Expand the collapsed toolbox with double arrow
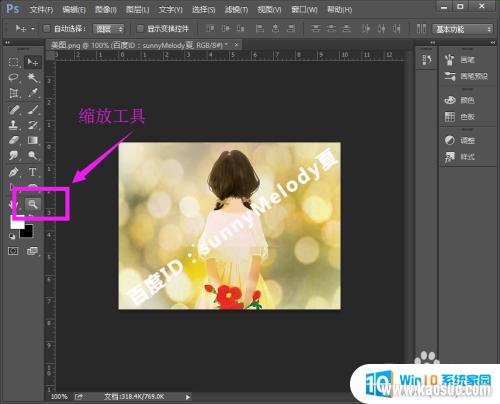This screenshot has width=500, height=404. pos(7,43)
